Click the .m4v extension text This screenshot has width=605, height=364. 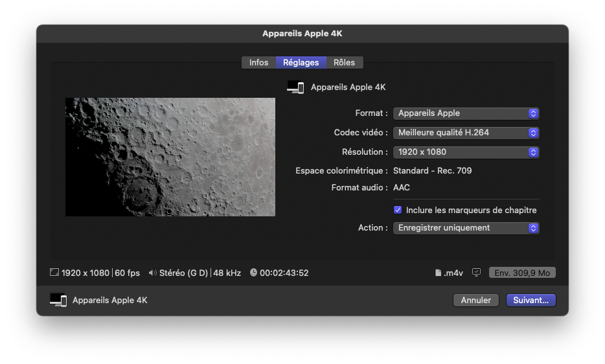pyautogui.click(x=453, y=273)
